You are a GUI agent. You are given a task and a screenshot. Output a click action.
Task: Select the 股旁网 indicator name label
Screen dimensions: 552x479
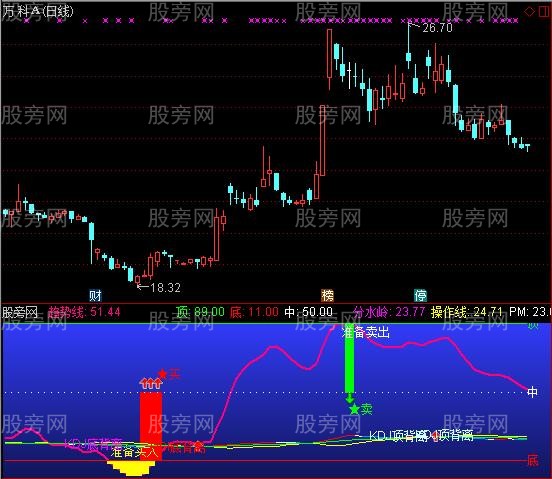click(20, 312)
